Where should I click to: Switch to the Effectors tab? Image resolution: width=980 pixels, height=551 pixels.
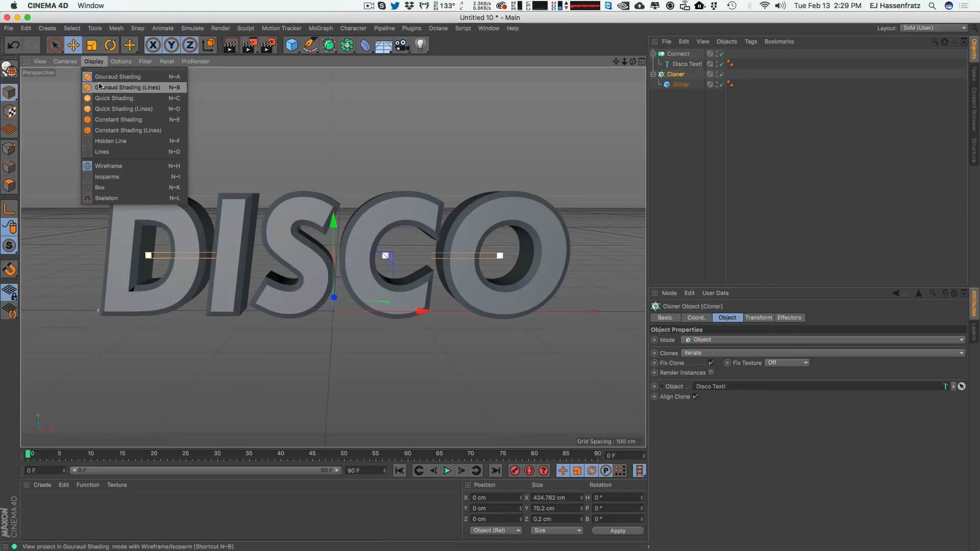click(789, 317)
